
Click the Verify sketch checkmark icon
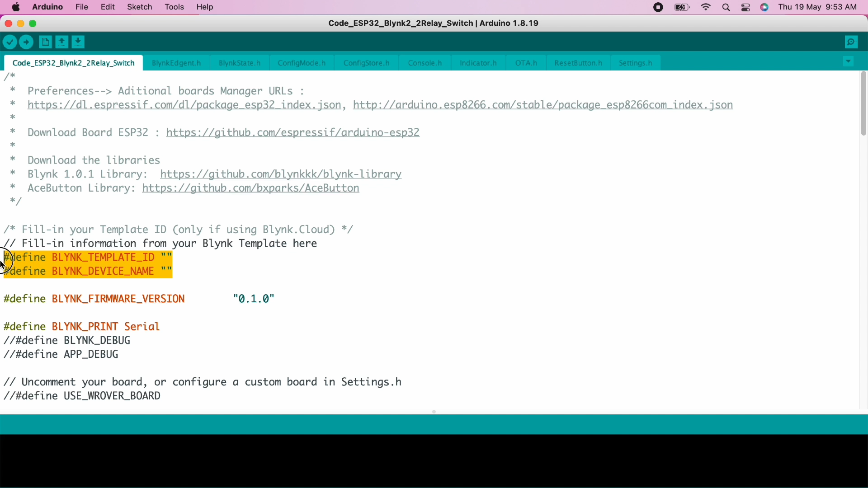point(10,42)
